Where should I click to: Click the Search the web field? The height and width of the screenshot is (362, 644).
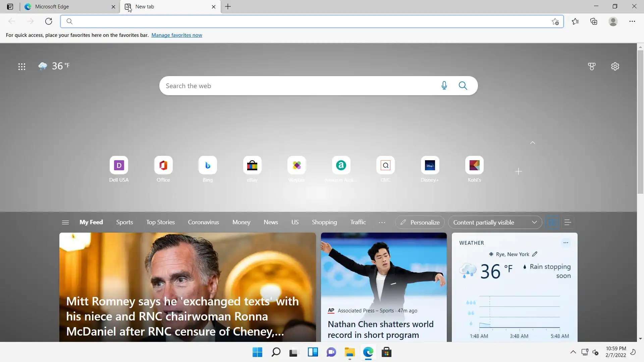(x=299, y=86)
